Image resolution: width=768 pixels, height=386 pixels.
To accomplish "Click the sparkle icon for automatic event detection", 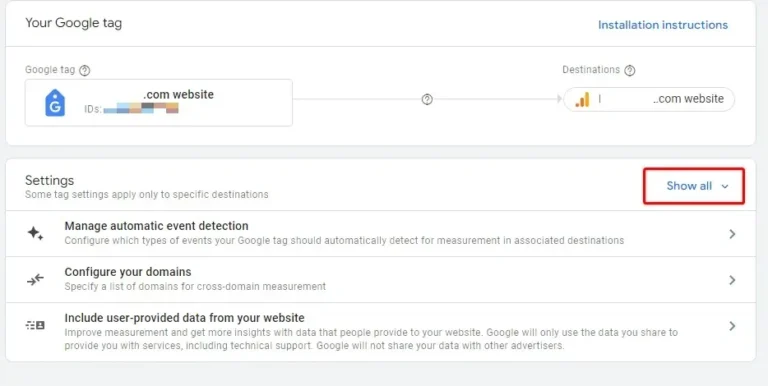I will (35, 233).
